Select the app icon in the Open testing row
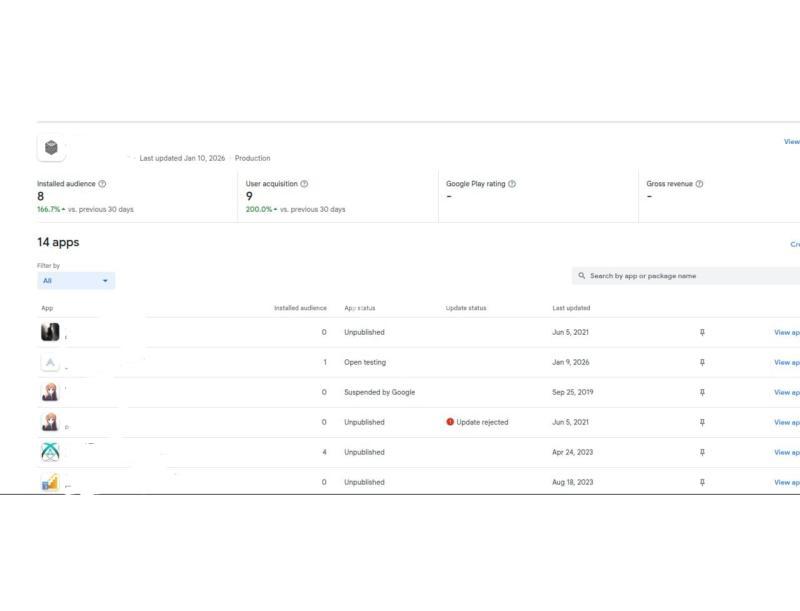Image resolution: width=800 pixels, height=611 pixels. [x=50, y=362]
